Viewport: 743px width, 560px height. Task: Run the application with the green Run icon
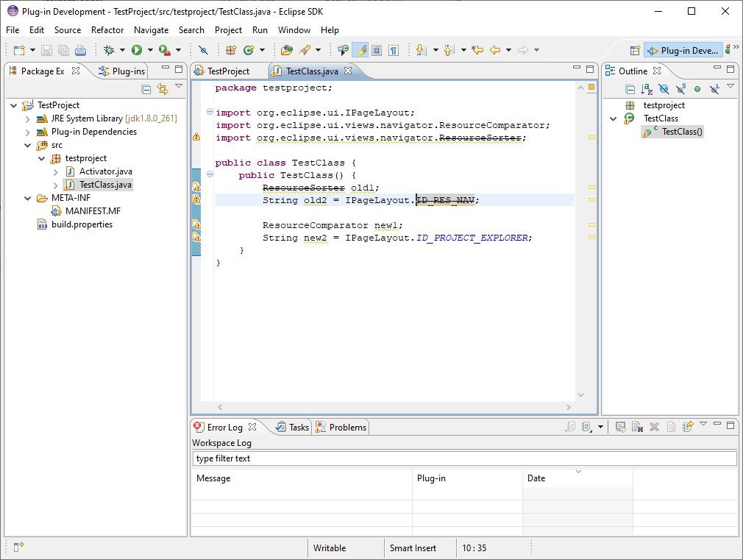tap(136, 49)
